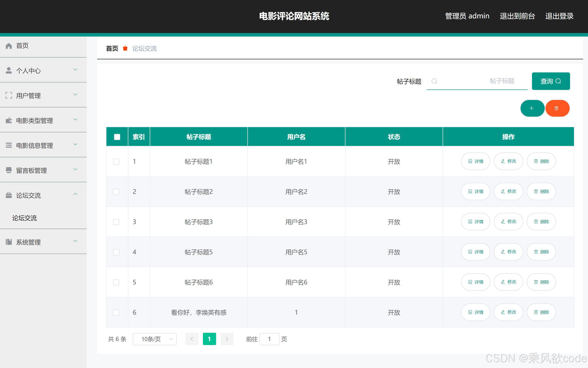
Task: Click the green plus add icon
Action: point(532,108)
